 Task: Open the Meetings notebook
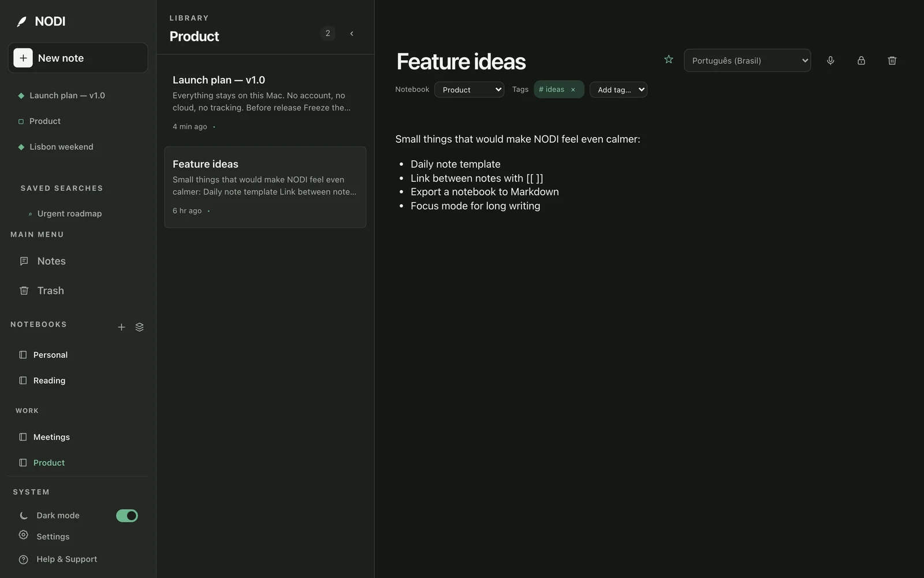(51, 437)
